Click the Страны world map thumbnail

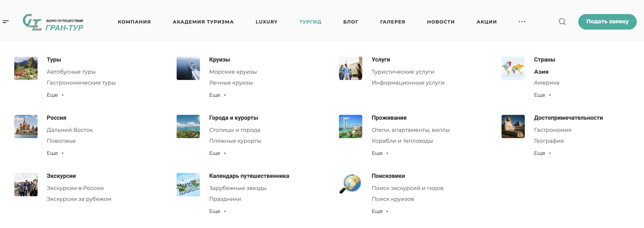[x=513, y=68]
